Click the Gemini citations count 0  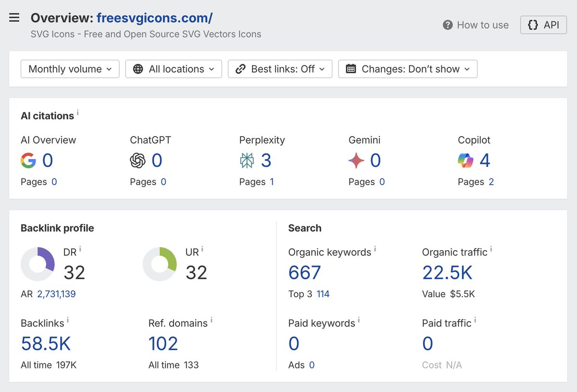tap(376, 161)
